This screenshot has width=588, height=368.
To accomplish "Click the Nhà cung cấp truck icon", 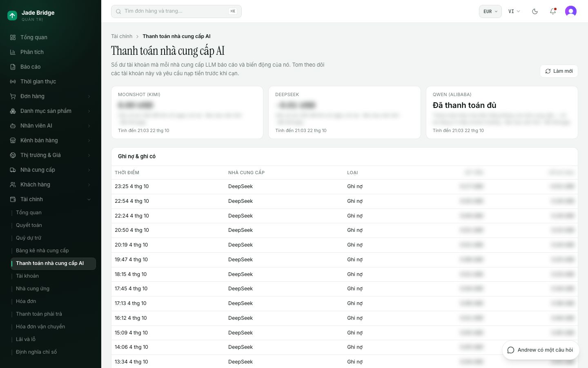I will pos(13,170).
